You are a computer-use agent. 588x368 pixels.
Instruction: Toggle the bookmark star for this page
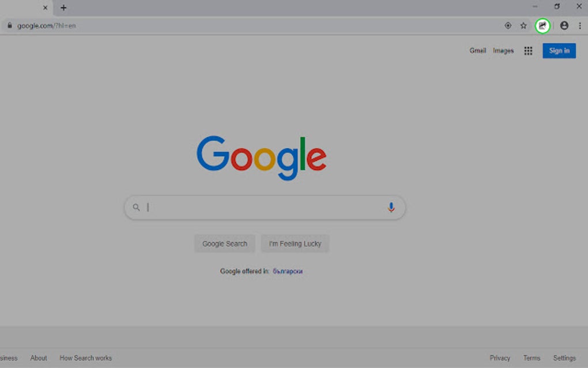tap(523, 25)
